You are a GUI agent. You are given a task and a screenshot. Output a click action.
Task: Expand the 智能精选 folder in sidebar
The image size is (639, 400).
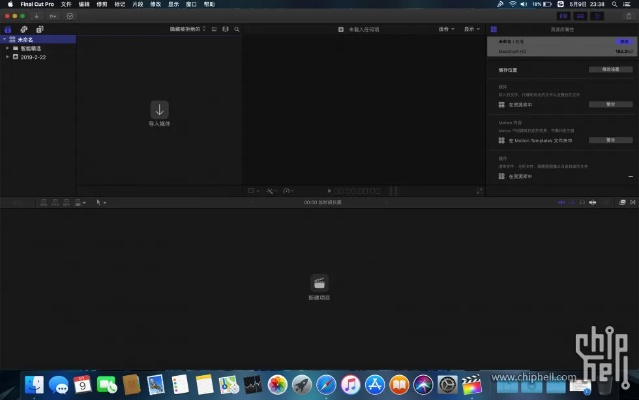click(x=8, y=48)
